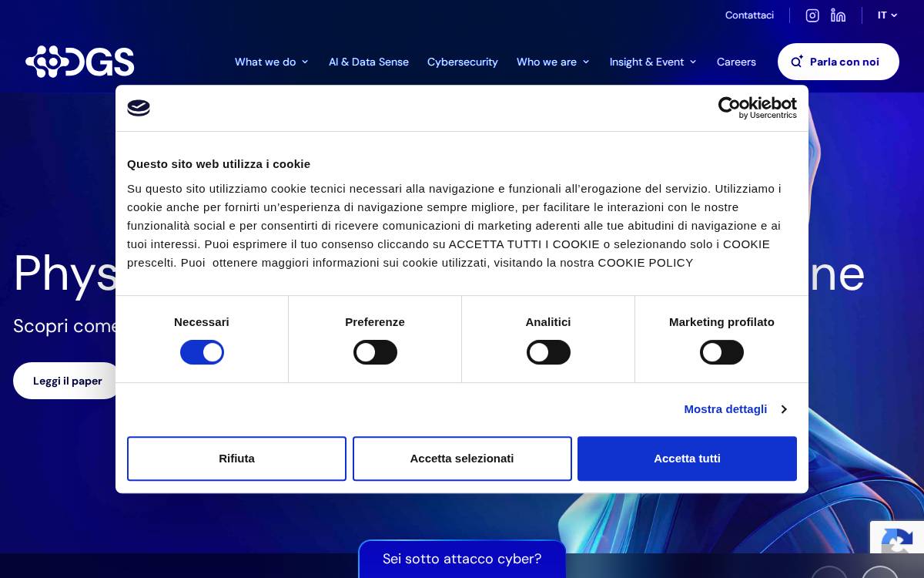
Task: Click the Sei sotto attacco cyber? banner
Action: (x=462, y=559)
